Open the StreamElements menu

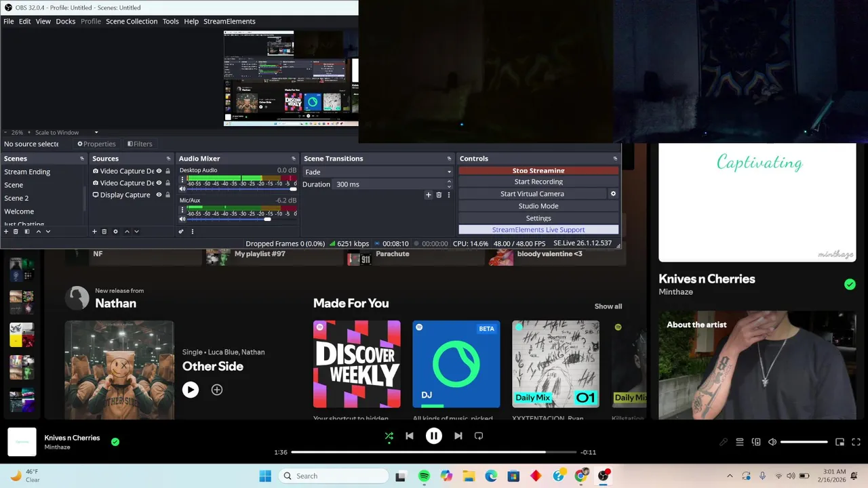tap(229, 21)
